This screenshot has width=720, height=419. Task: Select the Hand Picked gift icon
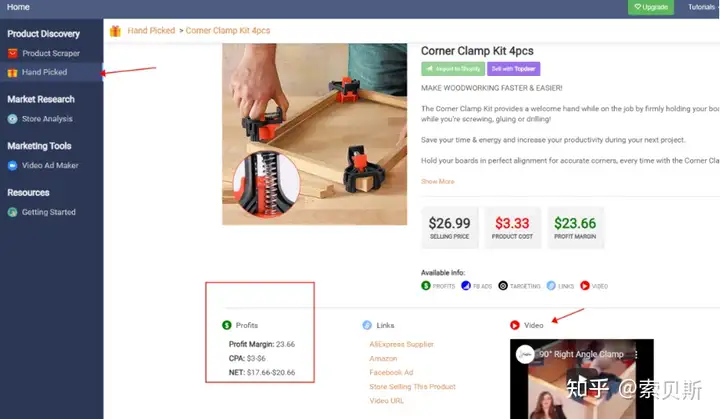coord(12,73)
